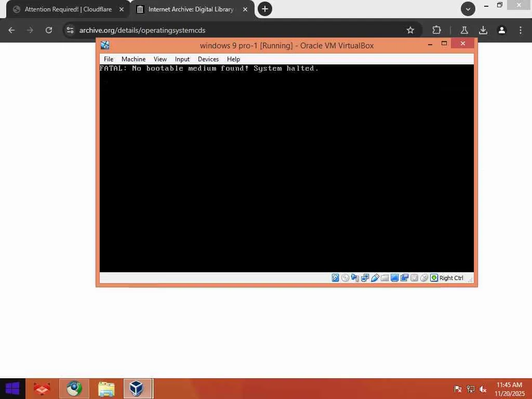Open the View menu
This screenshot has width=532, height=399.
pos(160,59)
